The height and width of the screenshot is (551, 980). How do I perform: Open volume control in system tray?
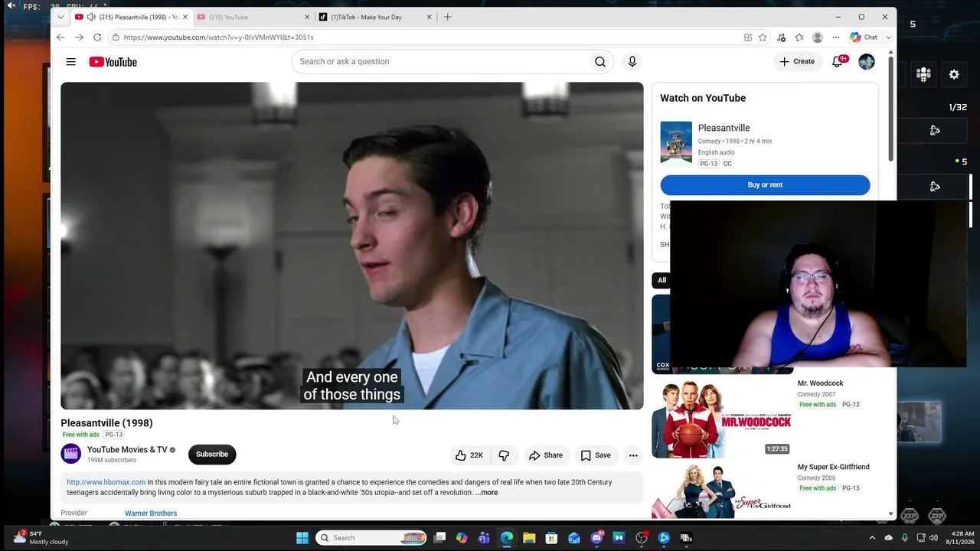point(934,538)
